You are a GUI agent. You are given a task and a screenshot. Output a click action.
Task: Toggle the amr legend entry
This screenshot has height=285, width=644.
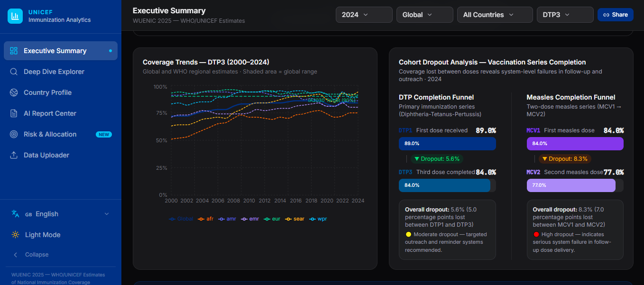(227, 219)
